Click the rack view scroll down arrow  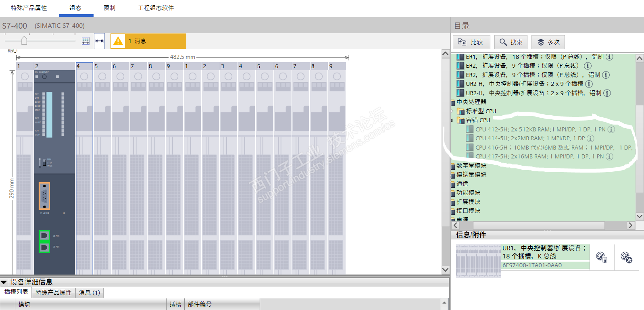[x=446, y=270]
